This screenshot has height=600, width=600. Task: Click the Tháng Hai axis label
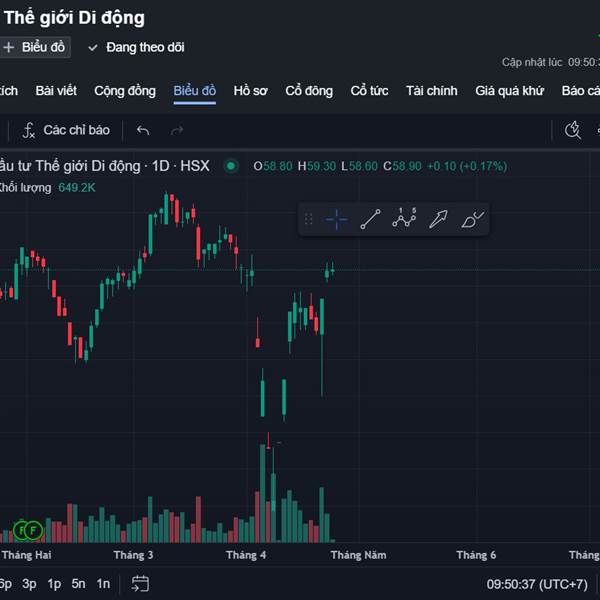pyautogui.click(x=26, y=555)
